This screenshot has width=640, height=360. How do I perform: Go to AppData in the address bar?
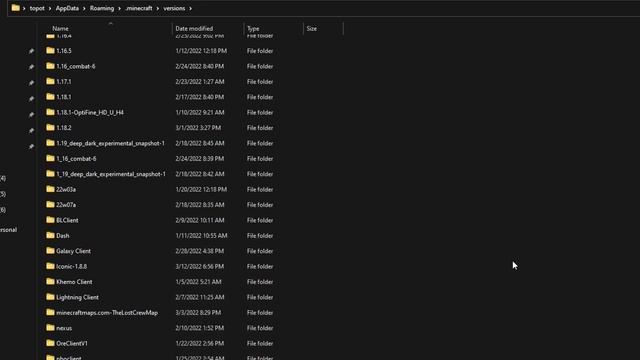pyautogui.click(x=67, y=8)
